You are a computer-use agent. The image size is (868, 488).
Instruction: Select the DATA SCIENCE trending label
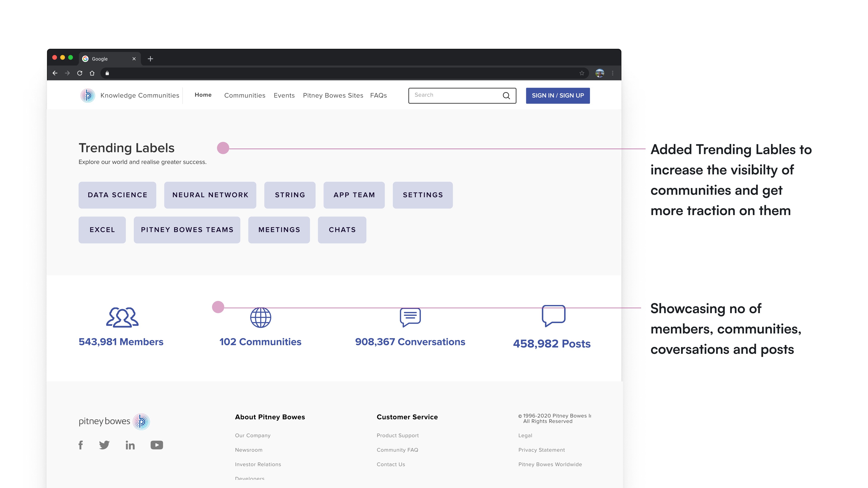point(117,195)
